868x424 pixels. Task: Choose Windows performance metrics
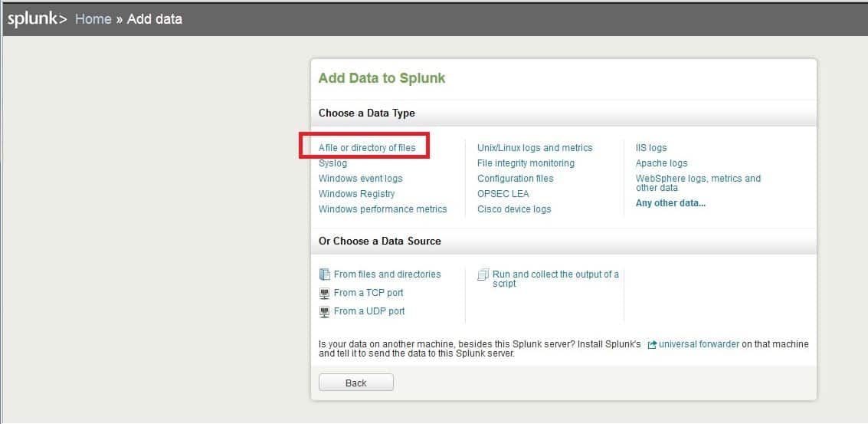click(382, 209)
